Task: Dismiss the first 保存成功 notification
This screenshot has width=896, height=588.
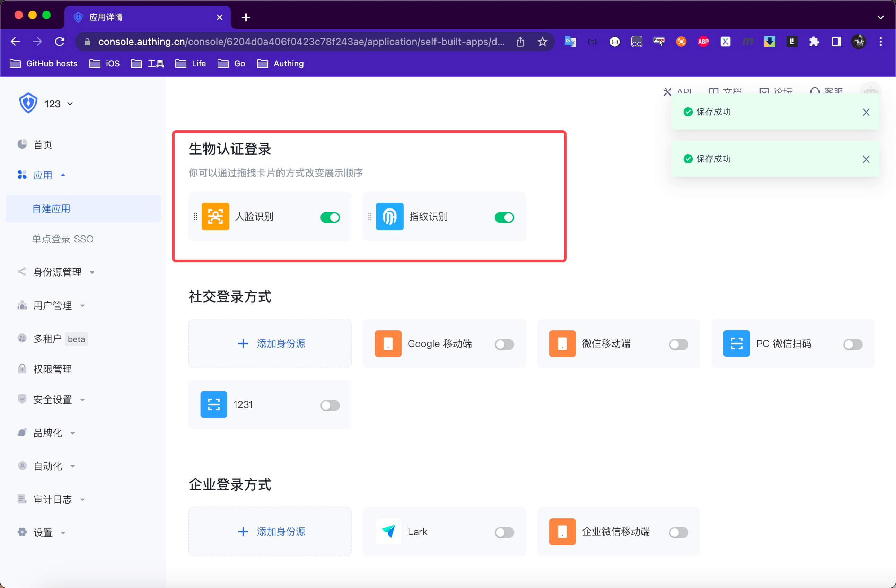Action: (866, 112)
